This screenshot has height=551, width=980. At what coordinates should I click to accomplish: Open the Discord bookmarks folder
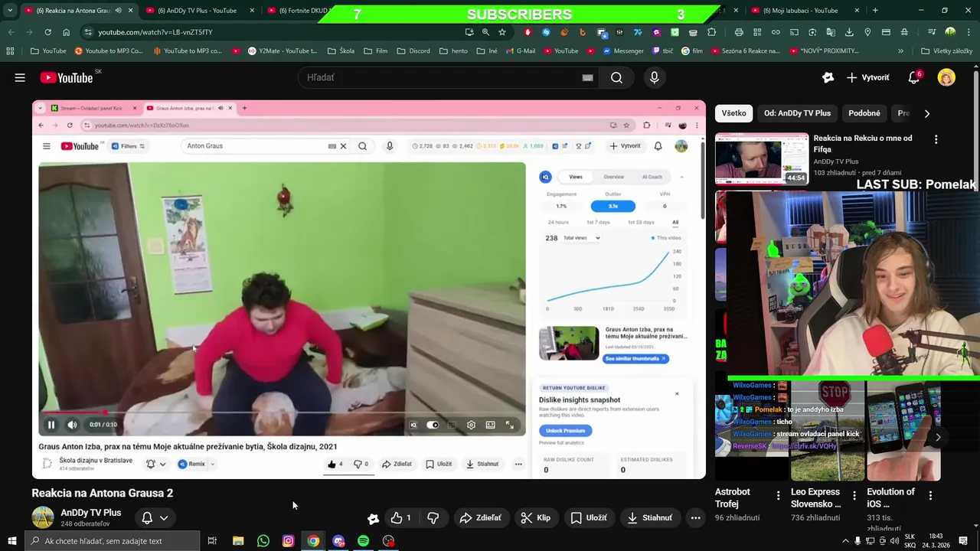tap(413, 51)
